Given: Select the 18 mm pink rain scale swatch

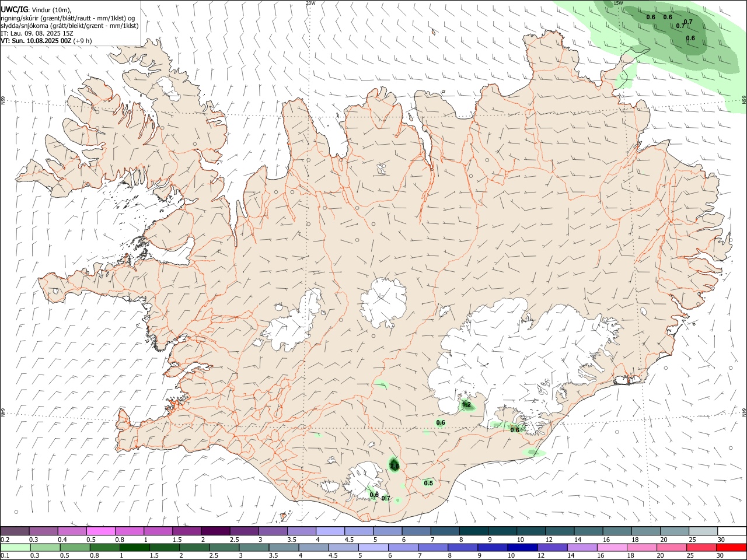Looking at the screenshot, I should [642, 547].
